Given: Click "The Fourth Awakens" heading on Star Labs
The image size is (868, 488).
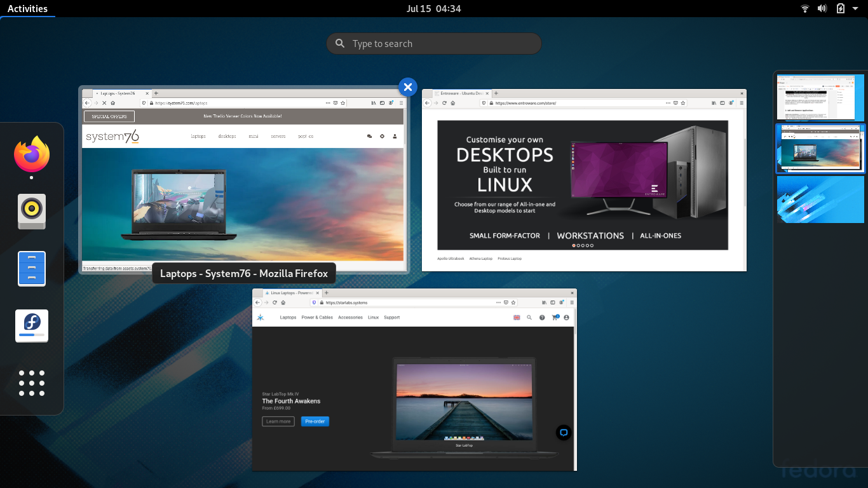Looking at the screenshot, I should click(291, 401).
